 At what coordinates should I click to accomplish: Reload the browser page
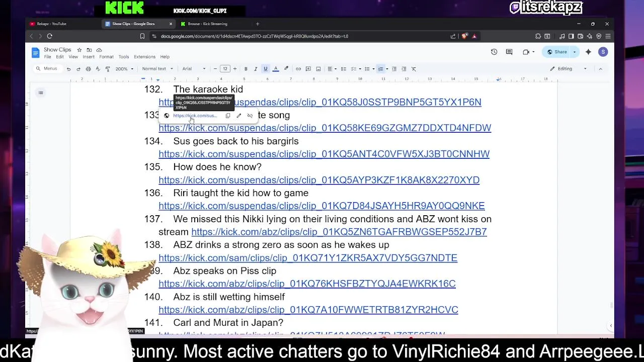pyautogui.click(x=49, y=36)
